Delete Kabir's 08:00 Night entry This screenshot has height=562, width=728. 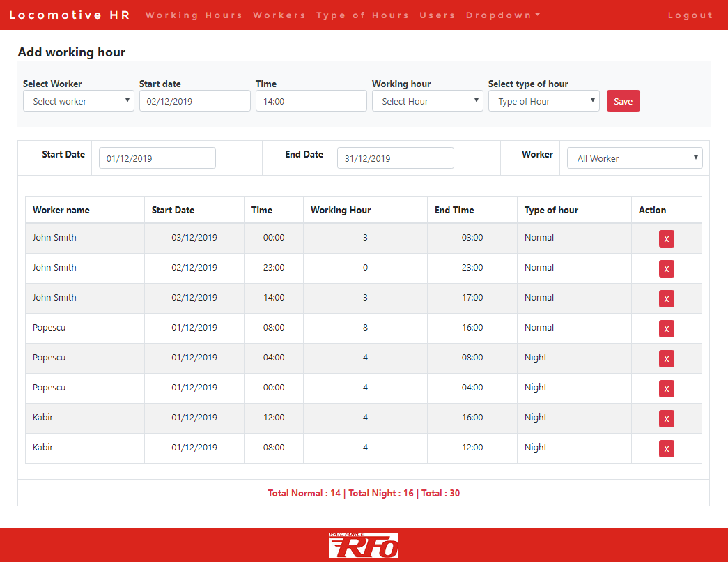point(666,449)
